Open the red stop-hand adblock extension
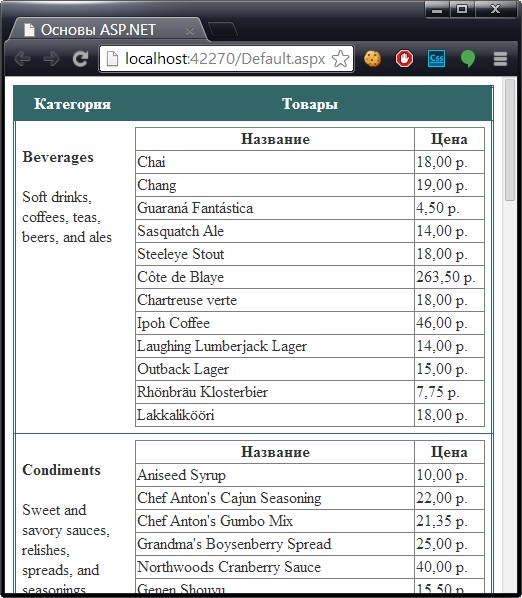The height and width of the screenshot is (598, 522). click(x=405, y=59)
